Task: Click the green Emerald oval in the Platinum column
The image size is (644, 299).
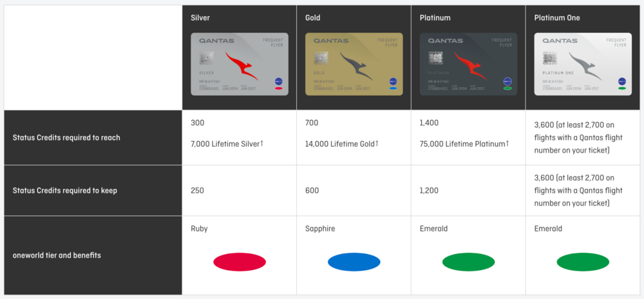Action: click(468, 262)
